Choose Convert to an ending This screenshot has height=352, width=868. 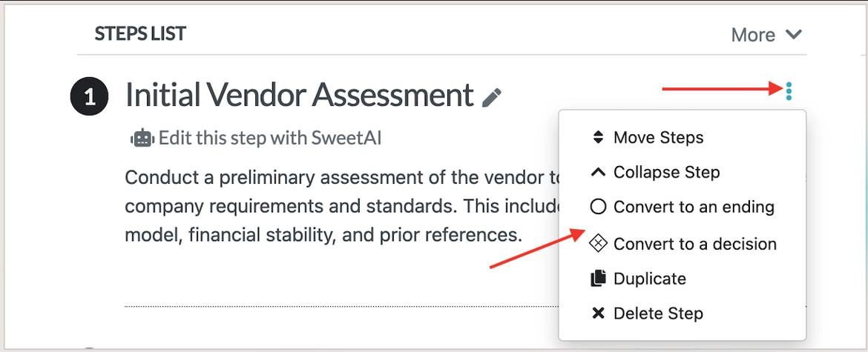[x=682, y=207]
